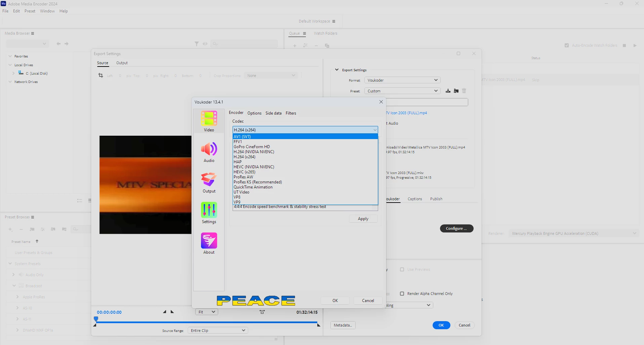Click Cancel in the Voukoder dialog
This screenshot has width=644, height=345.
[368, 301]
